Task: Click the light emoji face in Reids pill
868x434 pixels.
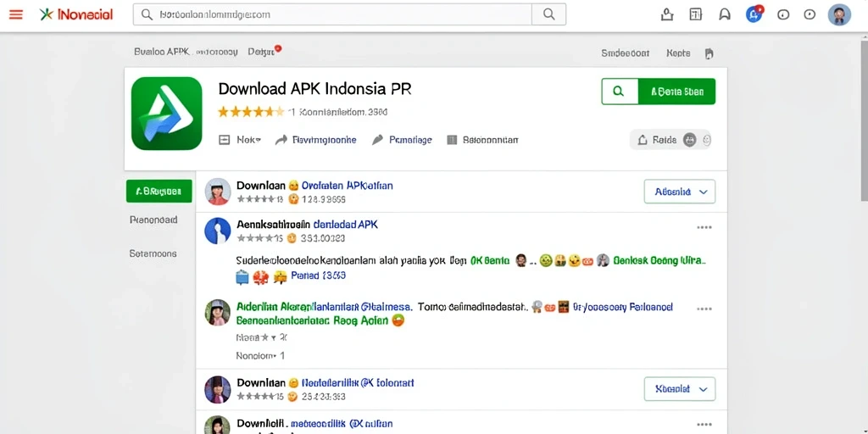Action: click(706, 141)
